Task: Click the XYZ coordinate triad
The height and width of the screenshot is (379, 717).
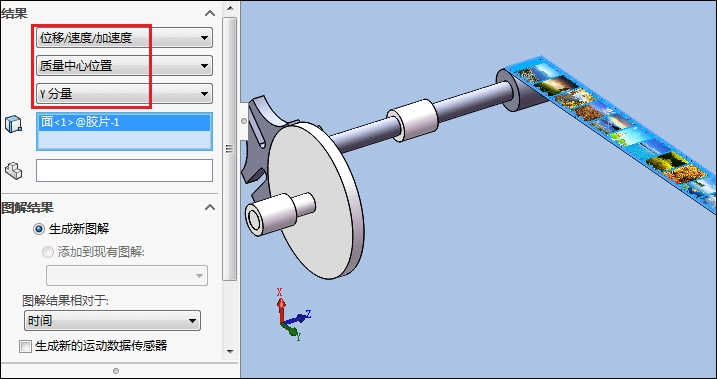Action: [x=293, y=315]
